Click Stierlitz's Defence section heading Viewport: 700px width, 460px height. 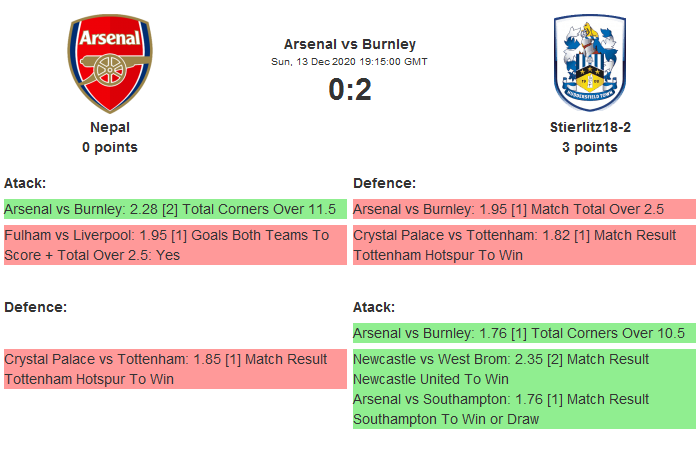coord(384,183)
